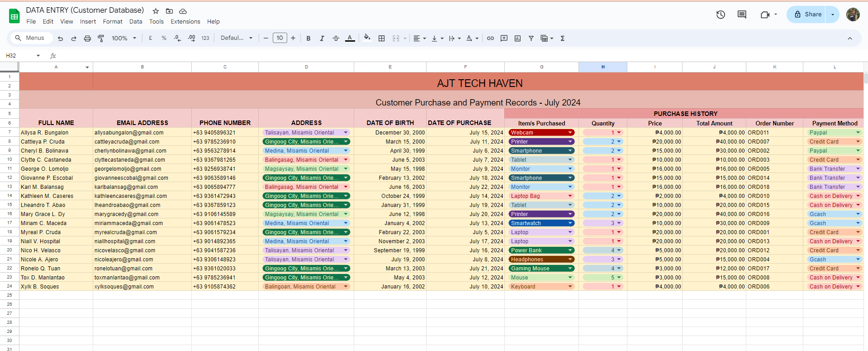868x351 pixels.
Task: Print the spreadsheet using printer icon
Action: coord(87,38)
